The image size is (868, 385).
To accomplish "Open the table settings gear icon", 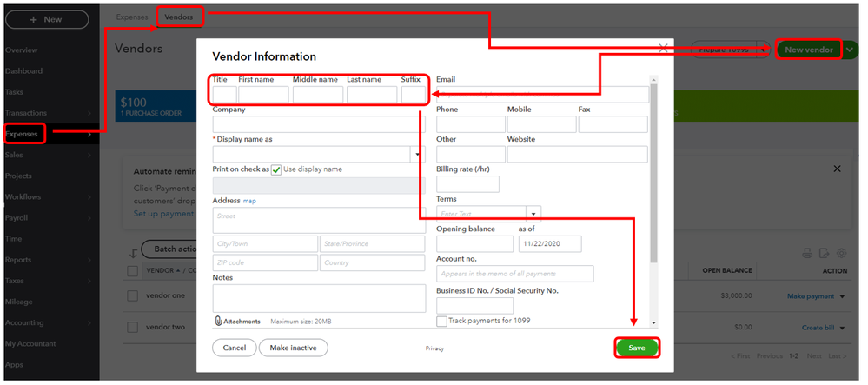I will coord(841,254).
